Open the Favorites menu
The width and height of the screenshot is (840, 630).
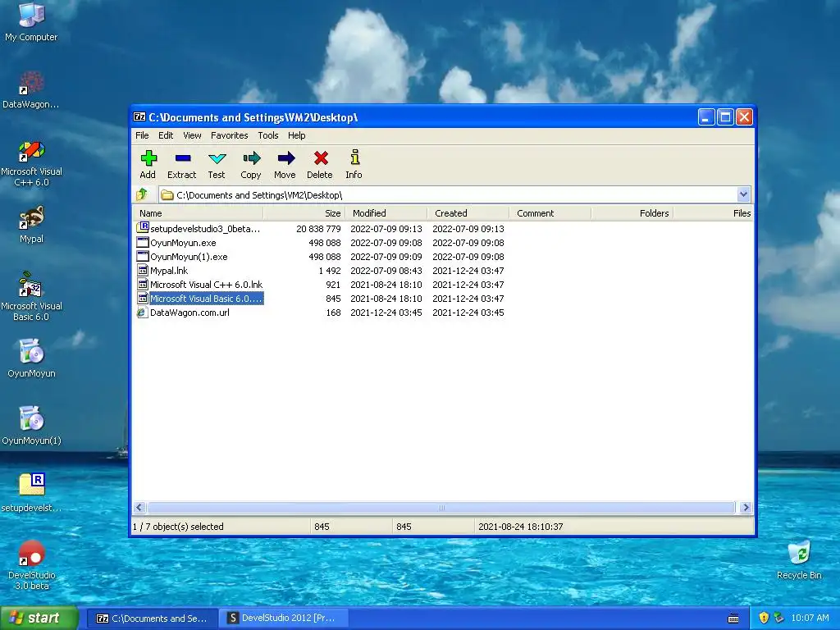pos(230,135)
